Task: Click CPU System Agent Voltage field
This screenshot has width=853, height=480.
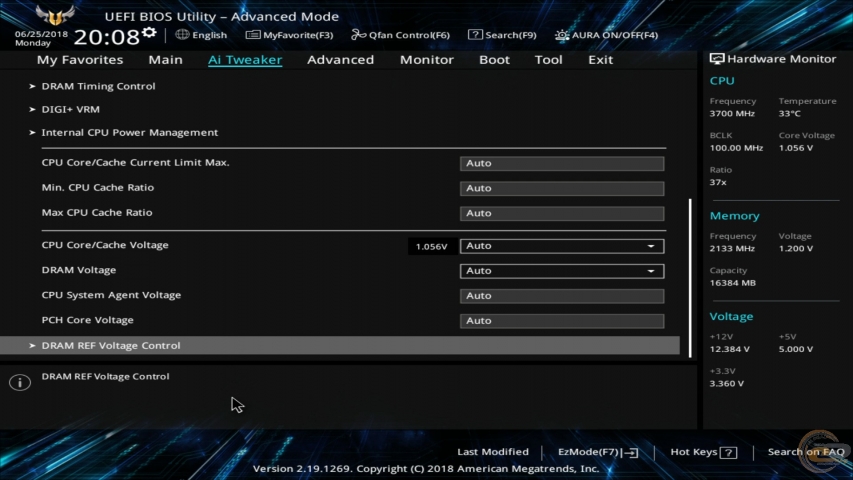Action: coord(562,296)
